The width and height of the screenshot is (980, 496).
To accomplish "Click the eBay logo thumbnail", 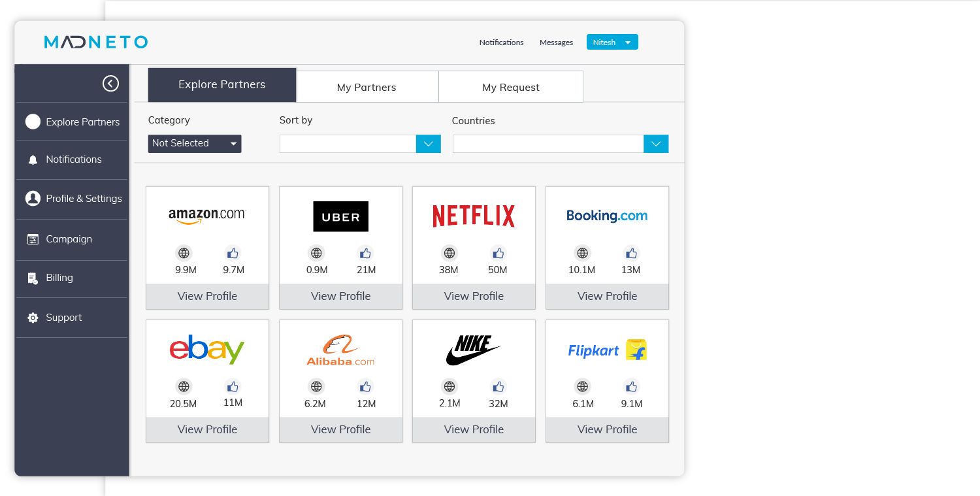I will [206, 350].
